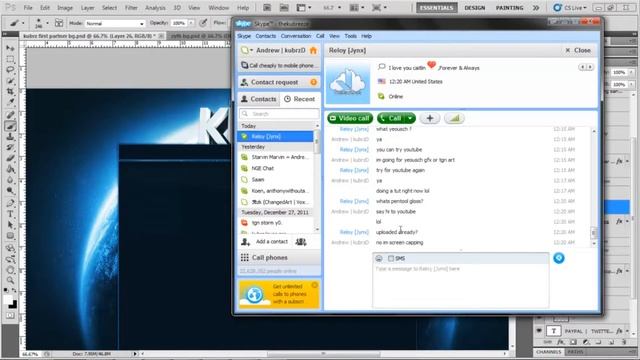640x360 pixels.
Task: Open Skype Tools menu
Action: point(350,36)
